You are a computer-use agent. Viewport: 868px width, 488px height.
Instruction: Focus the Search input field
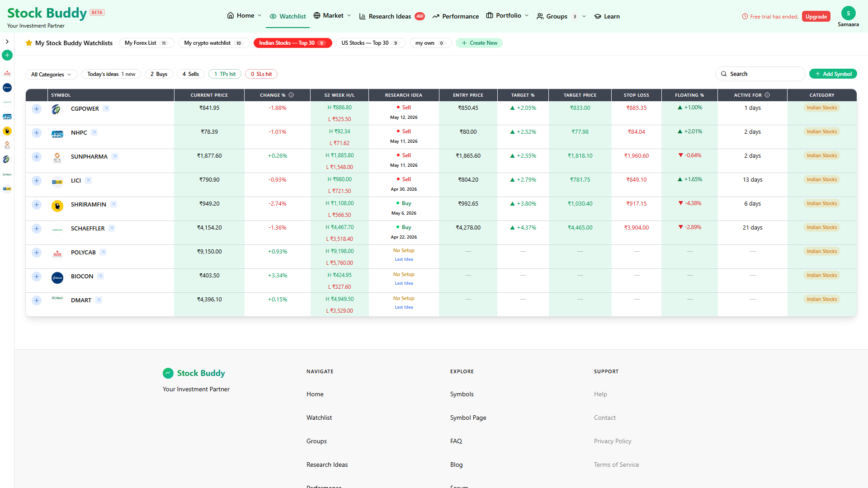pyautogui.click(x=760, y=74)
